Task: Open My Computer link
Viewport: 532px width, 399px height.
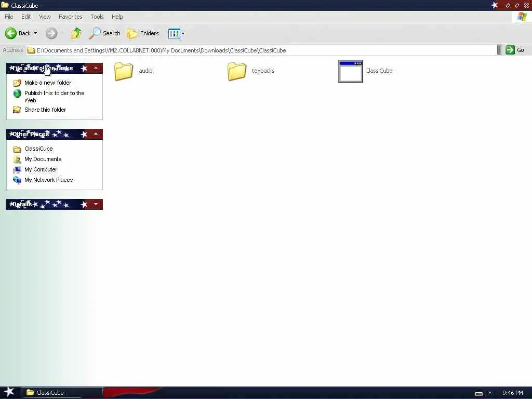Action: click(41, 169)
